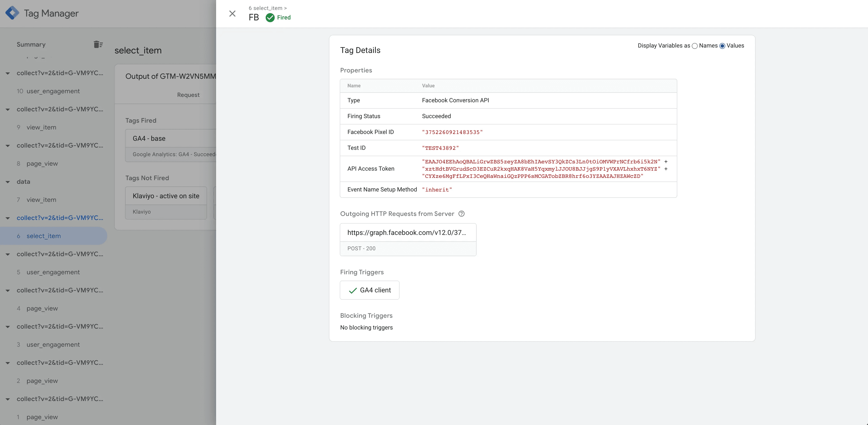Collapse the data section in the sidebar
The height and width of the screenshot is (425, 868).
click(7, 182)
